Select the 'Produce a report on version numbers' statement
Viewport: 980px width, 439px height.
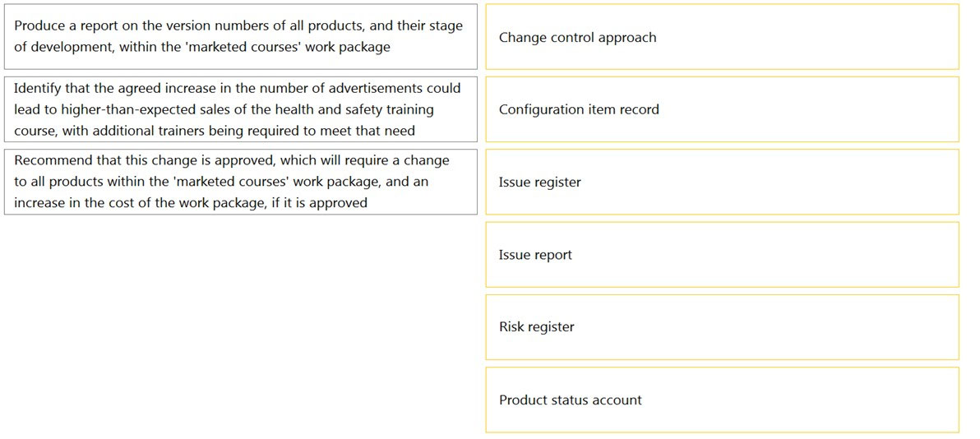(241, 37)
